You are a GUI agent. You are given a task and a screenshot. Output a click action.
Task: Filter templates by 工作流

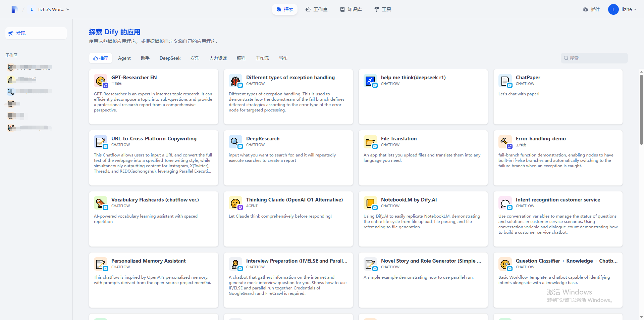pos(262,58)
